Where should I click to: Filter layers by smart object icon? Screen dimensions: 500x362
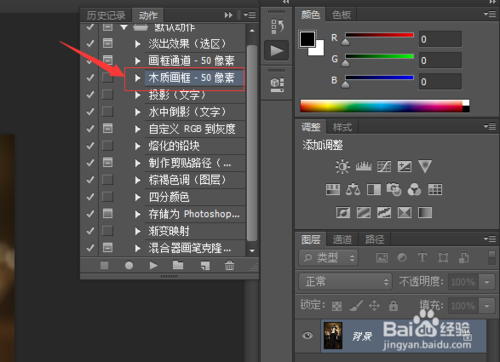coord(464,257)
